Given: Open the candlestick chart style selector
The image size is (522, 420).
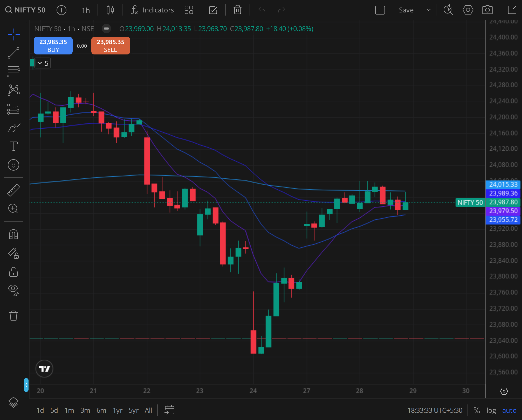Looking at the screenshot, I should click(x=110, y=10).
